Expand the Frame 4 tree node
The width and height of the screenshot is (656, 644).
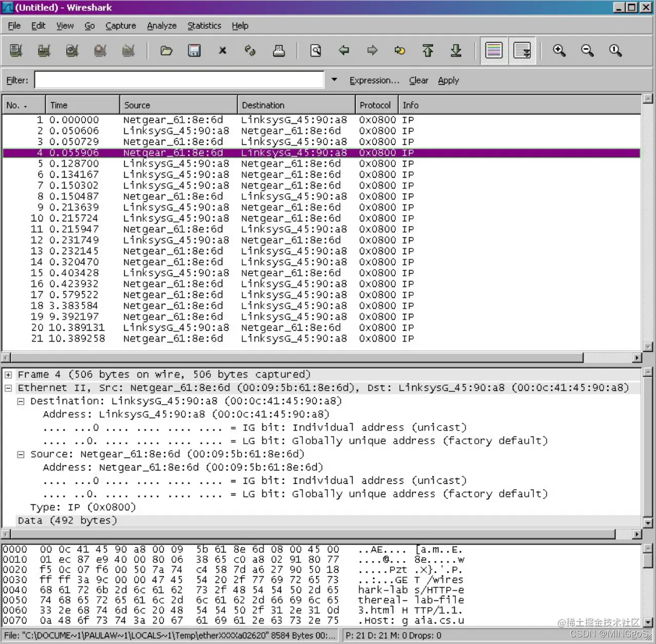pos(8,375)
